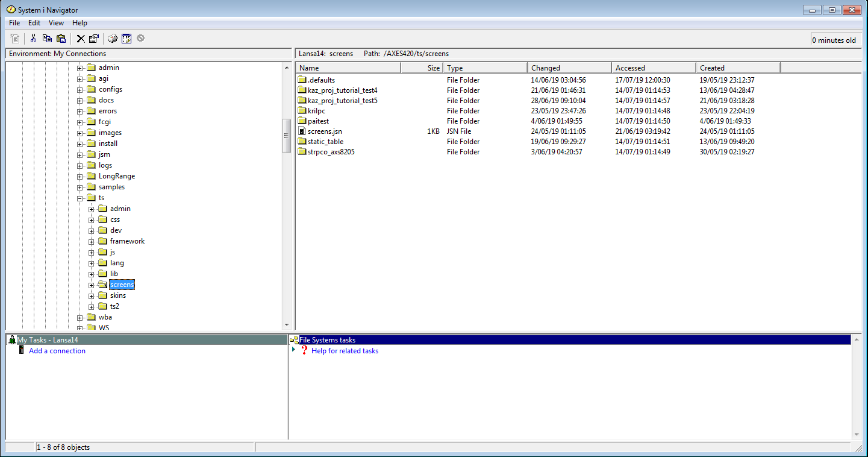
Task: Expand the skins folder node
Action: [x=92, y=295]
